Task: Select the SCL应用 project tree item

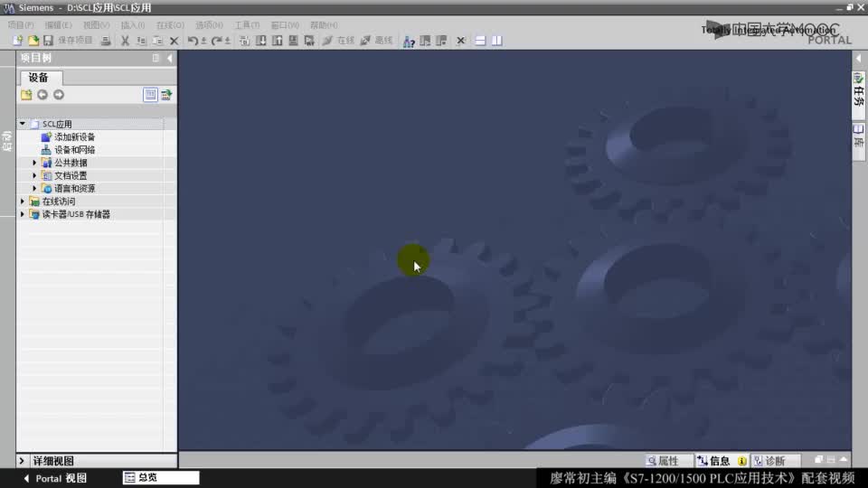Action: pos(57,124)
